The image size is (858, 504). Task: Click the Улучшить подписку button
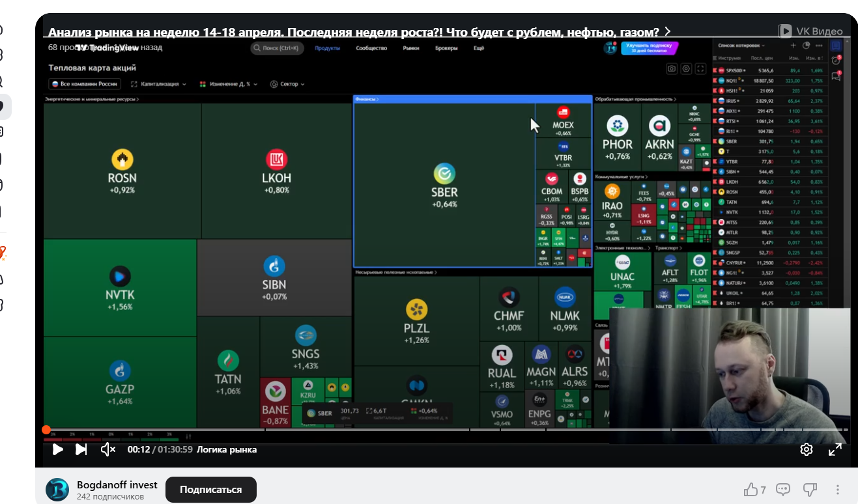(650, 48)
